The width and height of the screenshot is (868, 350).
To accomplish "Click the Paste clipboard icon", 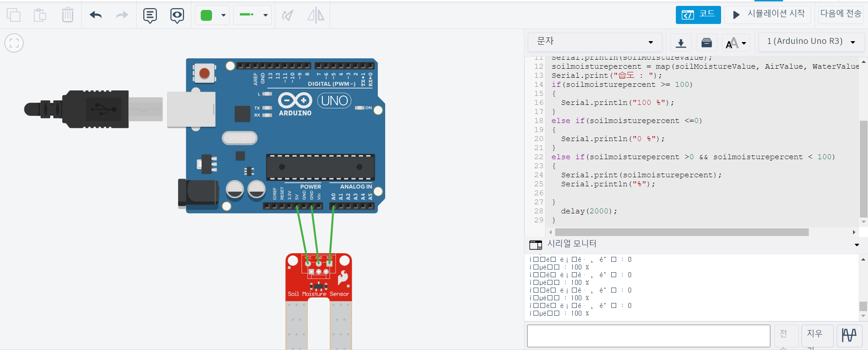I will [40, 15].
